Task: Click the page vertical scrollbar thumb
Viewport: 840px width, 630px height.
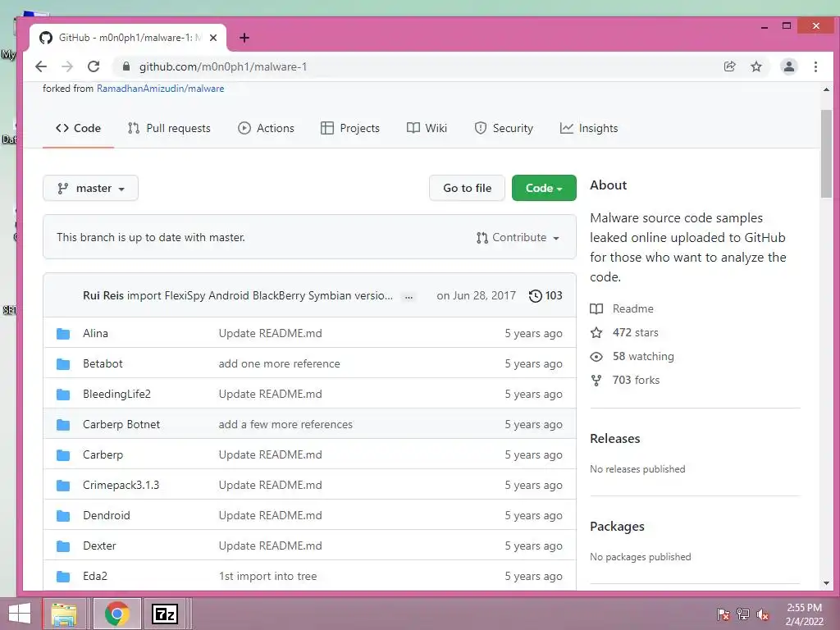Action: 826,153
